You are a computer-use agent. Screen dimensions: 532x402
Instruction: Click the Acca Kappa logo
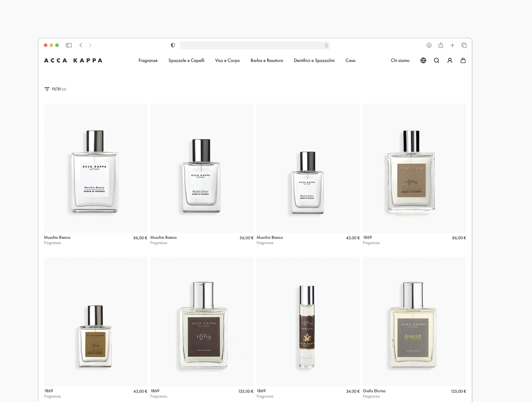tap(73, 60)
